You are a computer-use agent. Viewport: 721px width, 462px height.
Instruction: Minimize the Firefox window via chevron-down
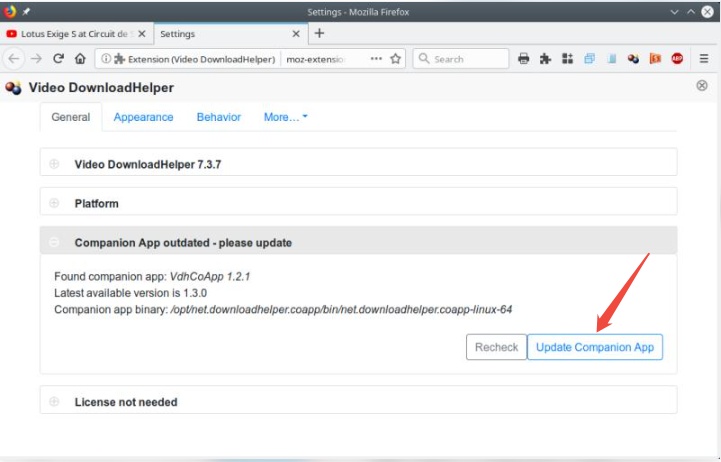(x=674, y=12)
